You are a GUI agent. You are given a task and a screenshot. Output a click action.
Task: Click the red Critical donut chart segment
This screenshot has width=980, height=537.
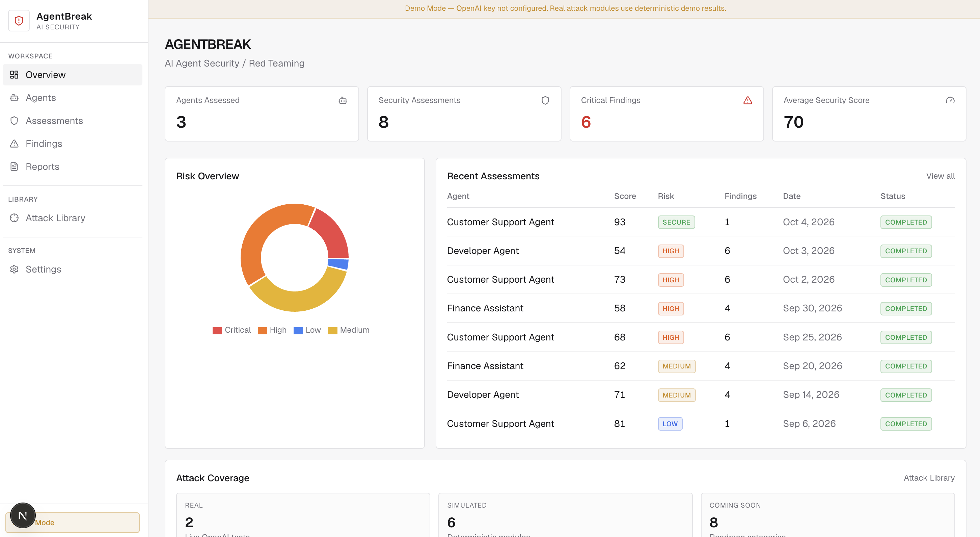point(332,233)
